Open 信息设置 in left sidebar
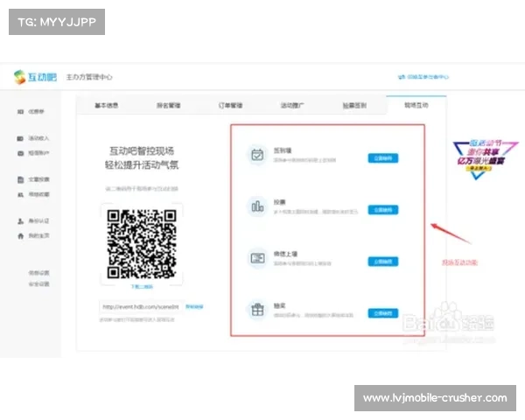Image resolution: width=525 pixels, height=420 pixels. [38, 273]
